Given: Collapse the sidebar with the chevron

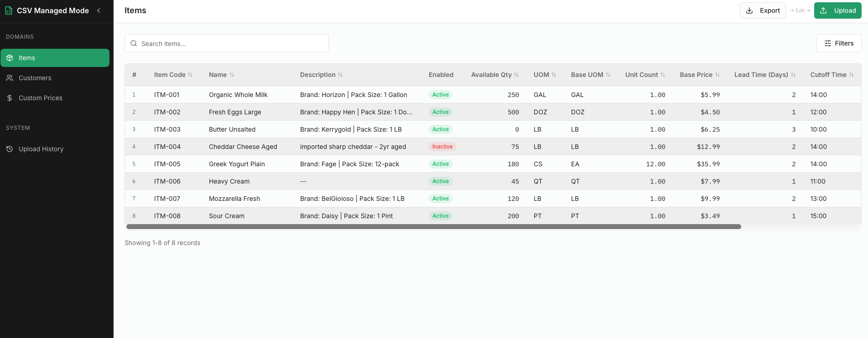Looking at the screenshot, I should pyautogui.click(x=99, y=10).
